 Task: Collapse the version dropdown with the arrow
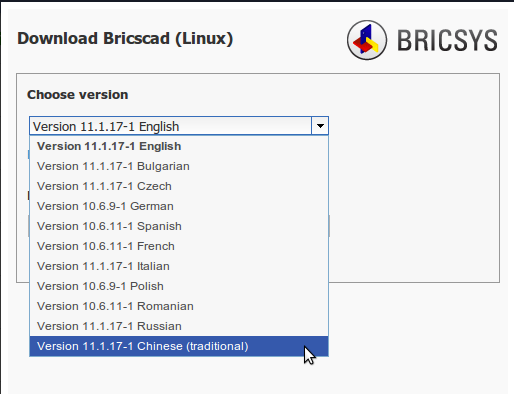tap(320, 126)
